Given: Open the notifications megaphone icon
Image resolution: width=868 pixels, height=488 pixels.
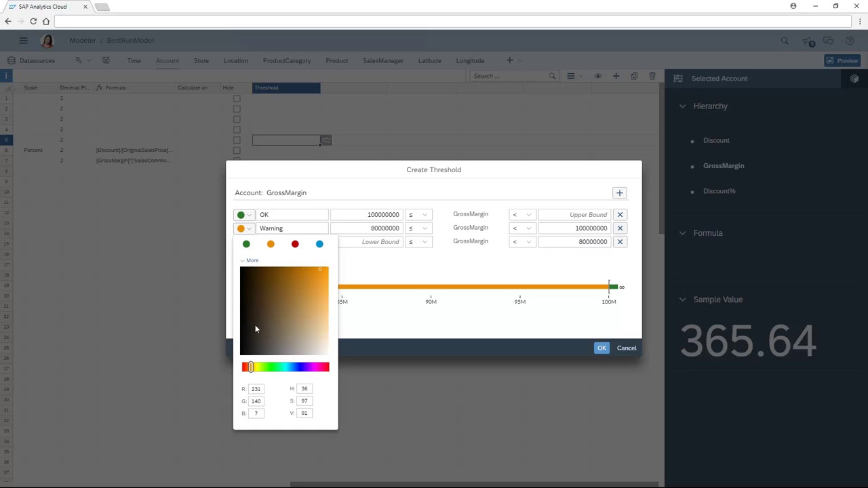Looking at the screenshot, I should click(x=807, y=41).
